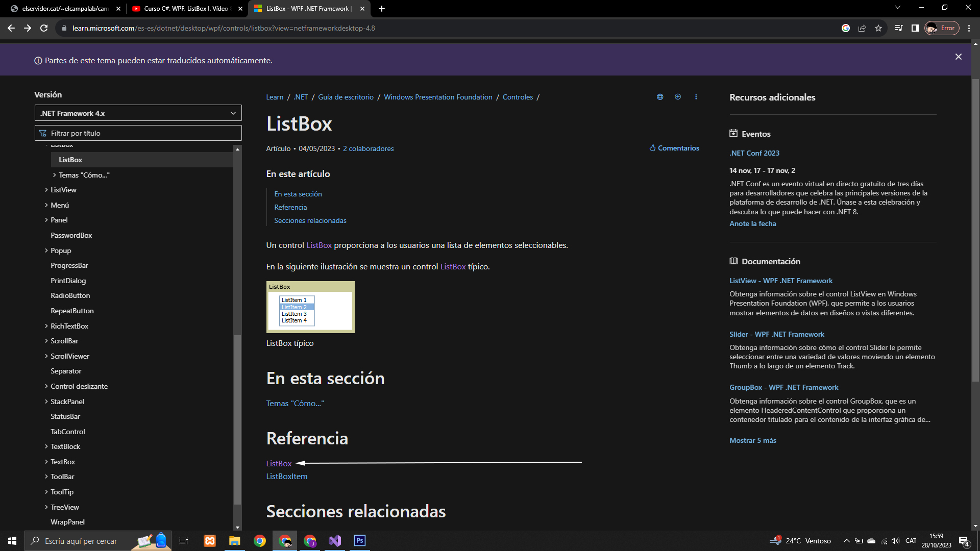This screenshot has width=980, height=551.
Task: Open Visual Studio from the taskbar
Action: 335,541
